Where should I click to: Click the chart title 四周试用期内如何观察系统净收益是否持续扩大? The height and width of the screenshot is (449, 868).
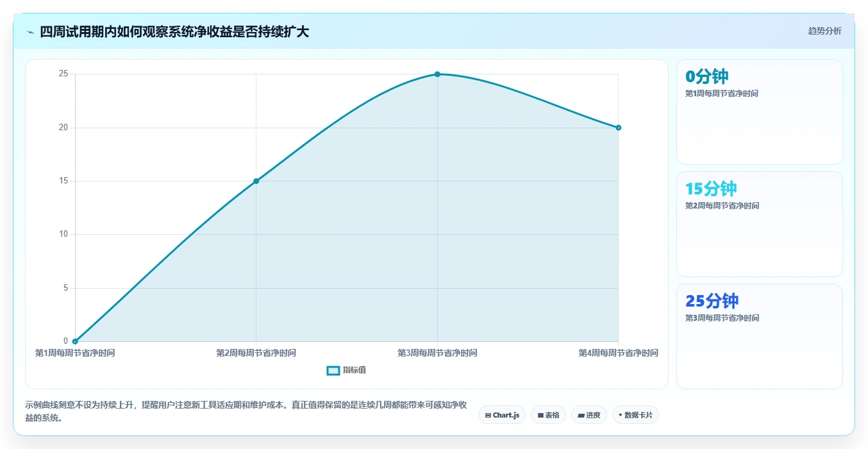(174, 31)
